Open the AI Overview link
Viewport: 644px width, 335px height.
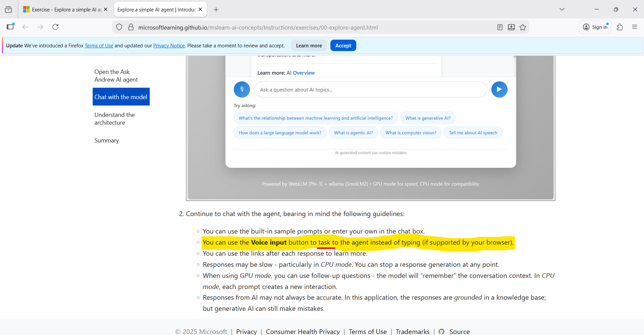pyautogui.click(x=301, y=73)
